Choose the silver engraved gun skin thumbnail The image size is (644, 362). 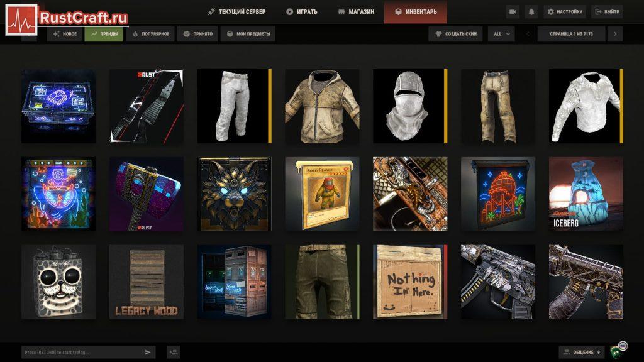click(498, 282)
